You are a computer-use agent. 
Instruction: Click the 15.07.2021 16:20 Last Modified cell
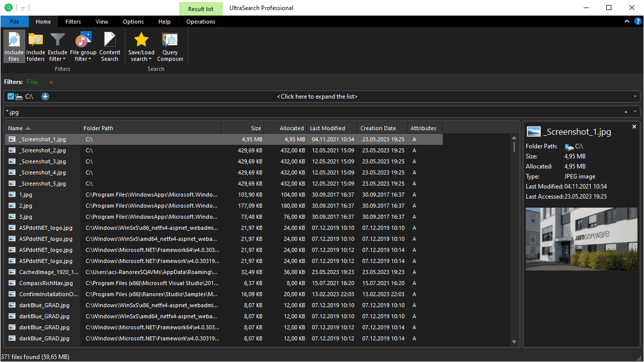[x=333, y=283]
